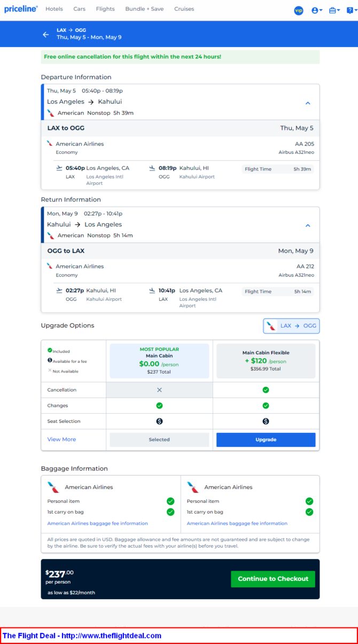Click the VIP badge icon

tap(299, 10)
